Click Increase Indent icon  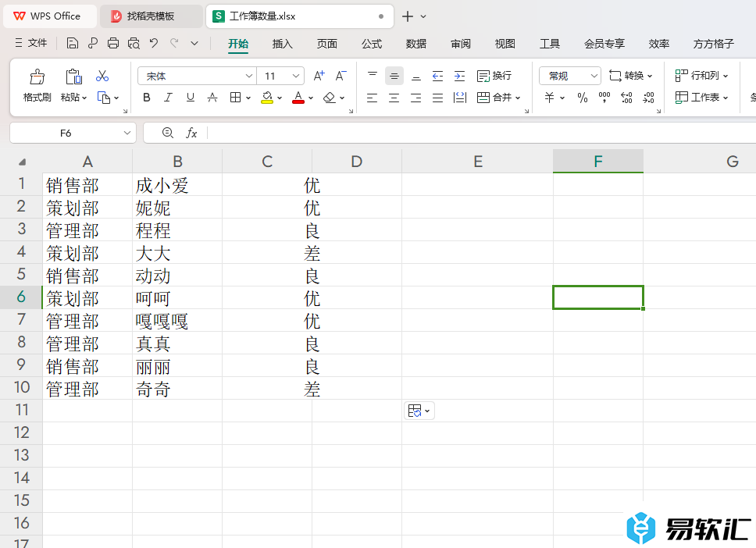[x=460, y=76]
